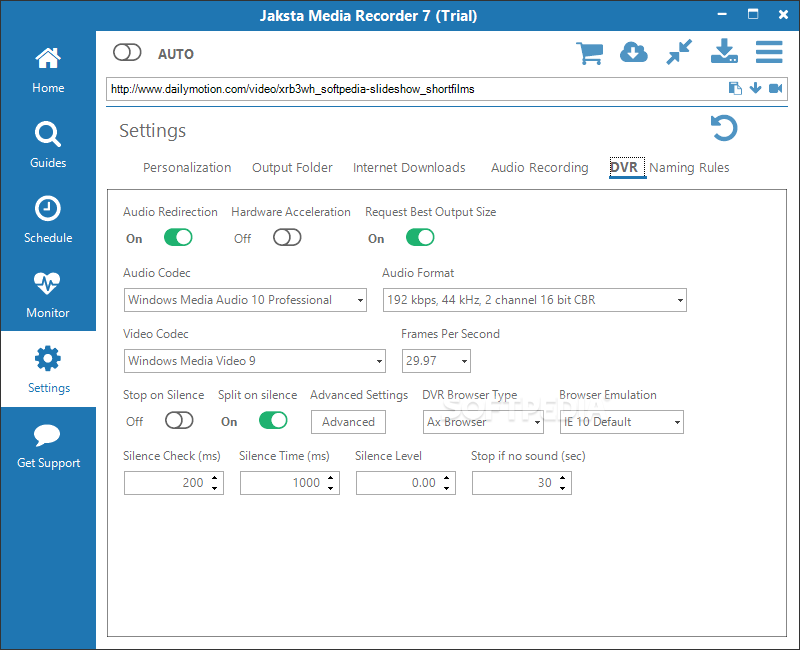Click the reset settings circular arrow
This screenshot has height=650, width=800.
click(724, 128)
